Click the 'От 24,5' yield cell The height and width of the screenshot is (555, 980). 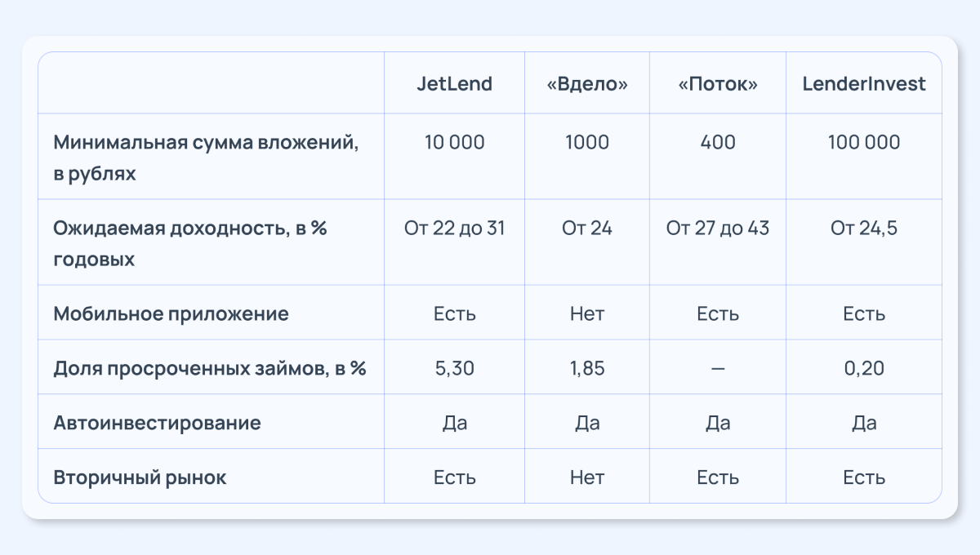(864, 229)
